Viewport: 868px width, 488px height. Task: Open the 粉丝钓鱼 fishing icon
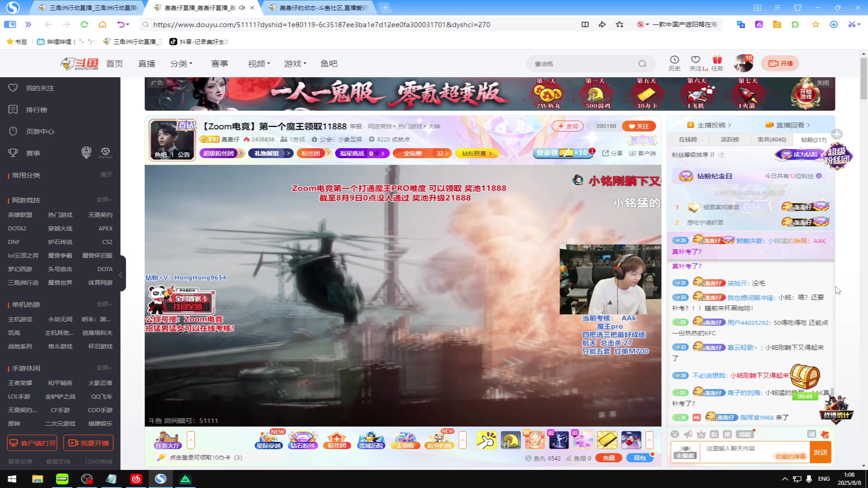439,440
